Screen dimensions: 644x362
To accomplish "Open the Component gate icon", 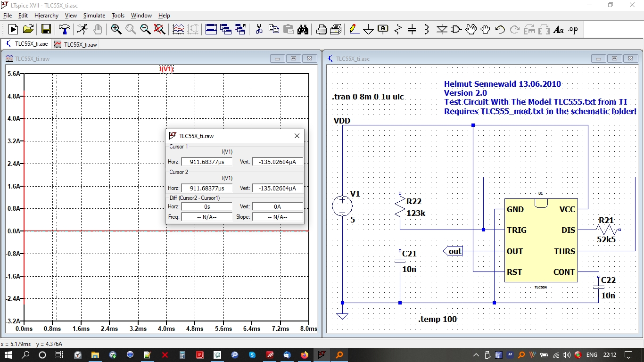I will click(456, 29).
